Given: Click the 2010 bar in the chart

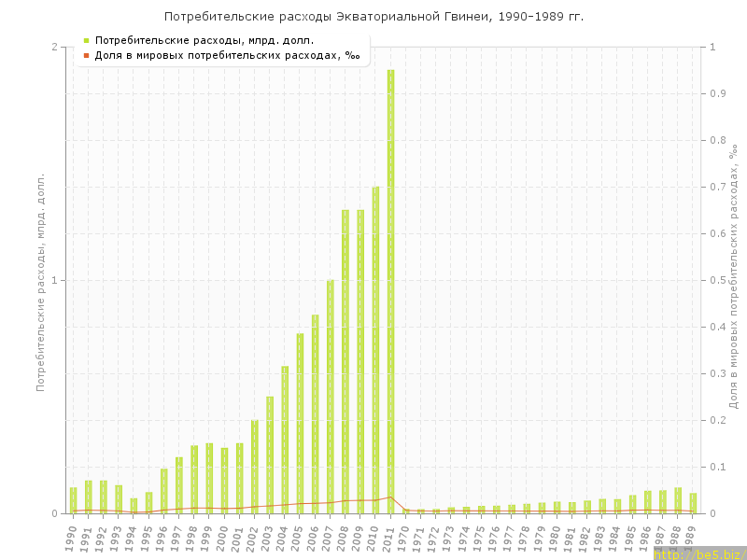Looking at the screenshot, I should [x=375, y=350].
